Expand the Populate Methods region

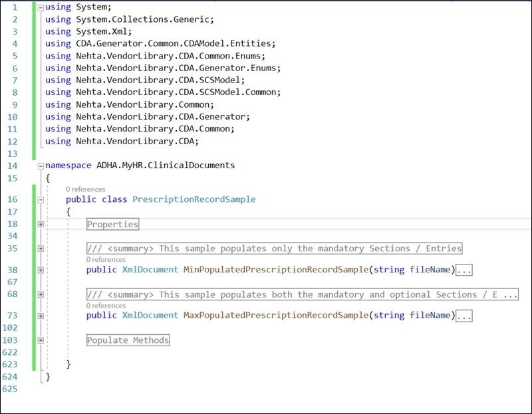tap(40, 340)
